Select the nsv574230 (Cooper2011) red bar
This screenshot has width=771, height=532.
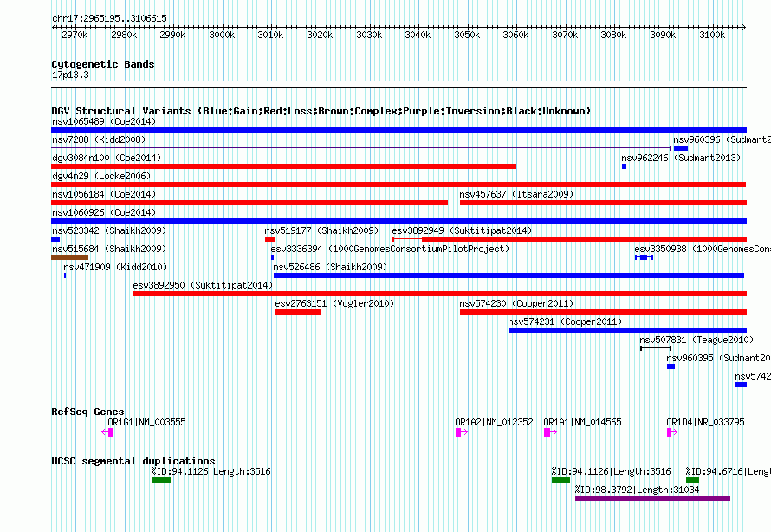tap(603, 312)
